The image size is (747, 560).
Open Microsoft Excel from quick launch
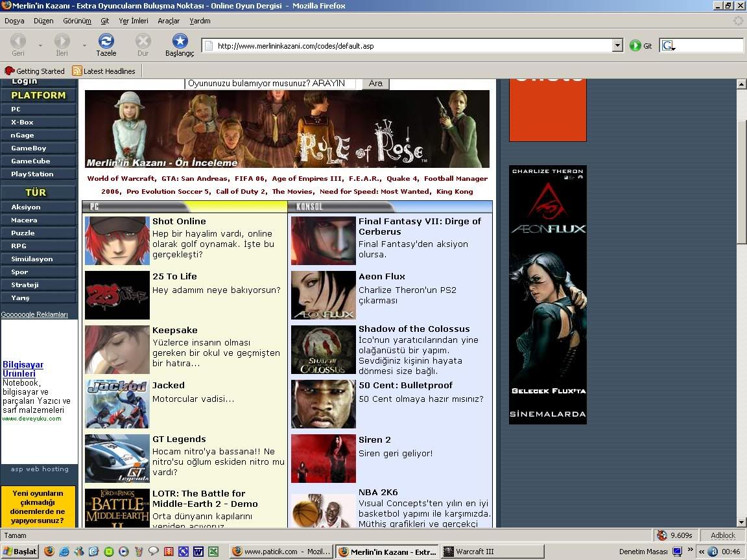(x=213, y=552)
